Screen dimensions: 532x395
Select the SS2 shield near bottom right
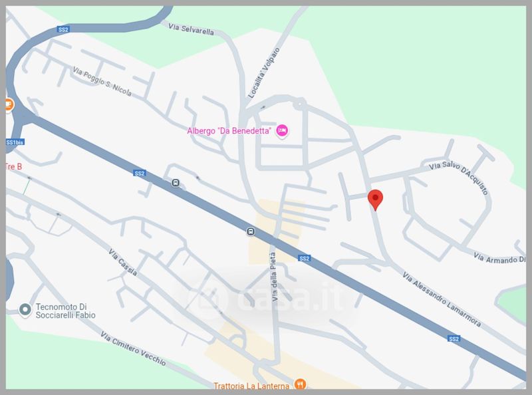tap(454, 338)
